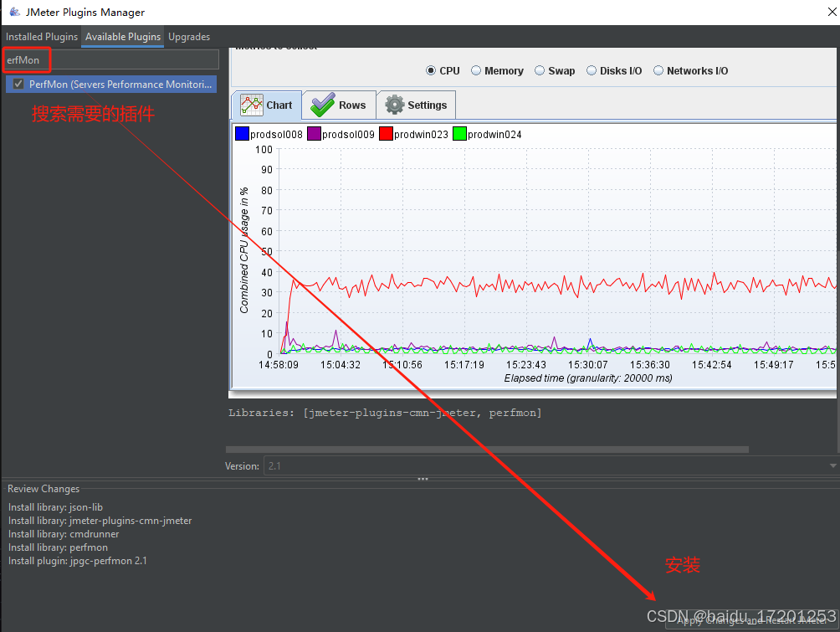Open the Rows tab label

pos(352,105)
